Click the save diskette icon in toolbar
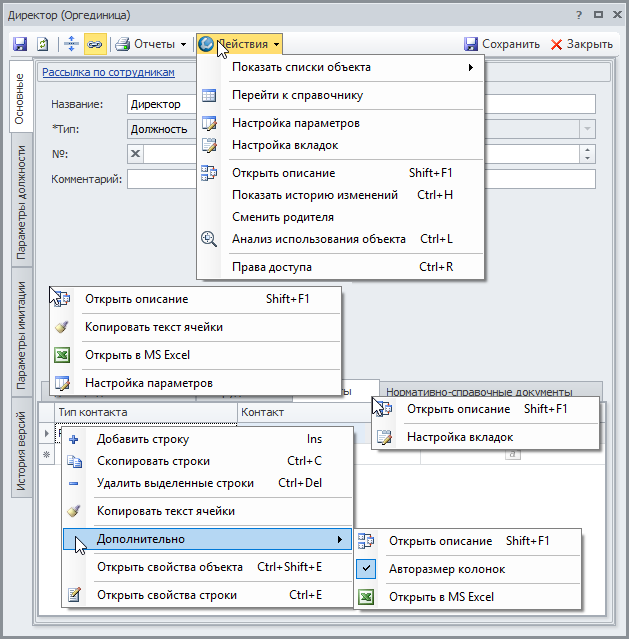The image size is (629, 639). (x=20, y=44)
